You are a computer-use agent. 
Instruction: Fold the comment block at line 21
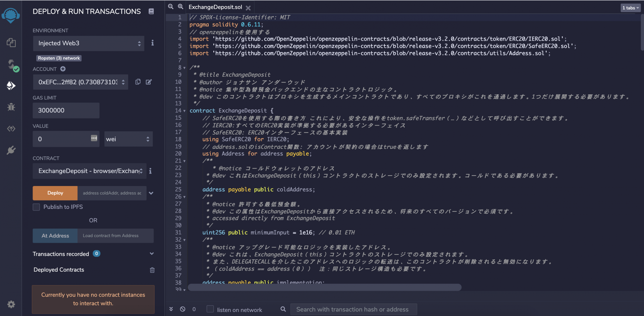point(184,161)
